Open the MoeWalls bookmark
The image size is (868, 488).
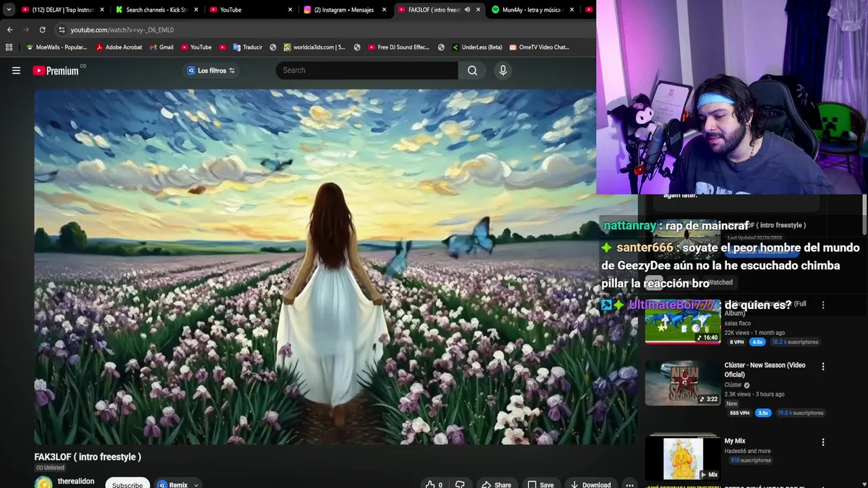click(57, 47)
